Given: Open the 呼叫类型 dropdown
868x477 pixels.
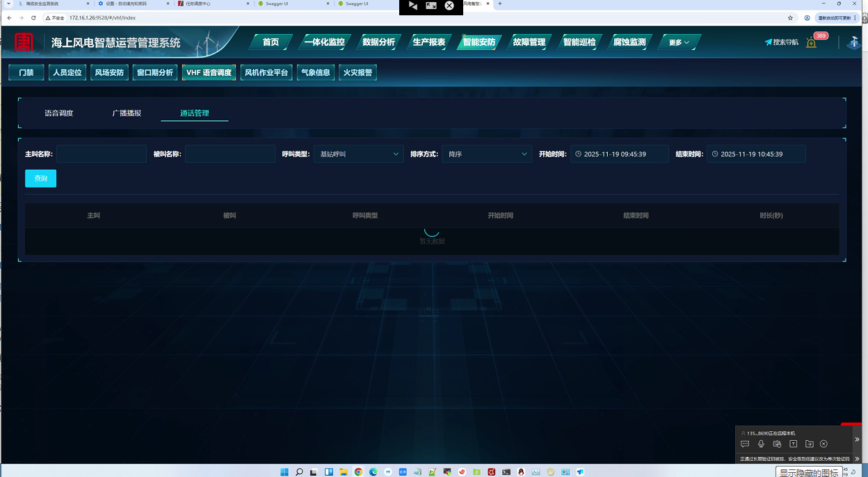Looking at the screenshot, I should coord(358,154).
